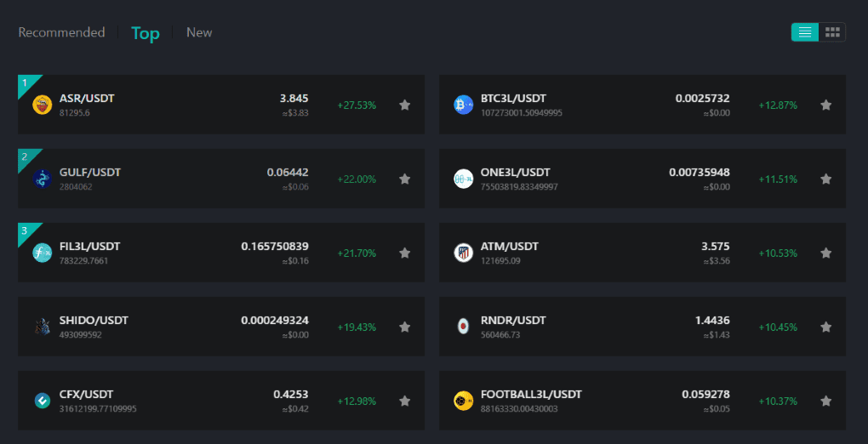Click the RNDR price 1.4436
Screen dimensions: 868x444
click(713, 321)
